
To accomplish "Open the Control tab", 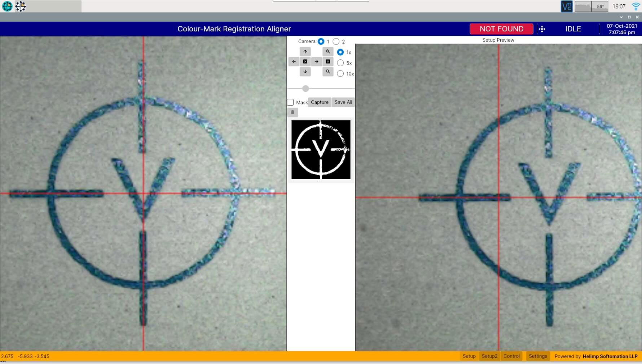I will tap(511, 356).
